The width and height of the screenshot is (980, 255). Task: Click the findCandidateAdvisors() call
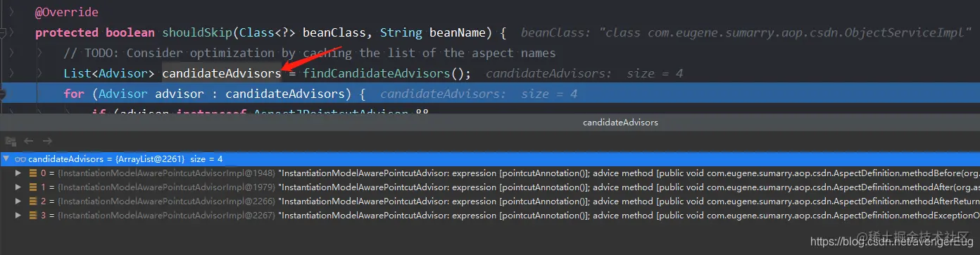387,73
